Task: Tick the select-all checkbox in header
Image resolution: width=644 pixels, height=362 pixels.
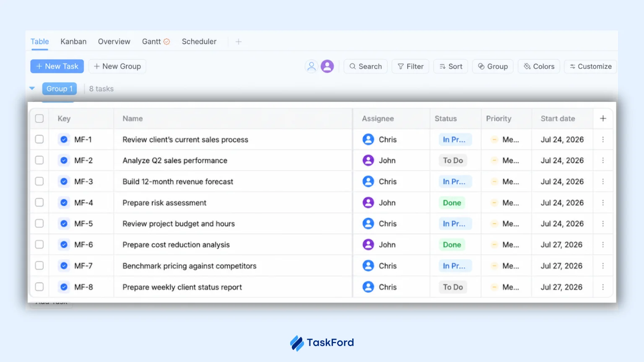Action: point(39,119)
